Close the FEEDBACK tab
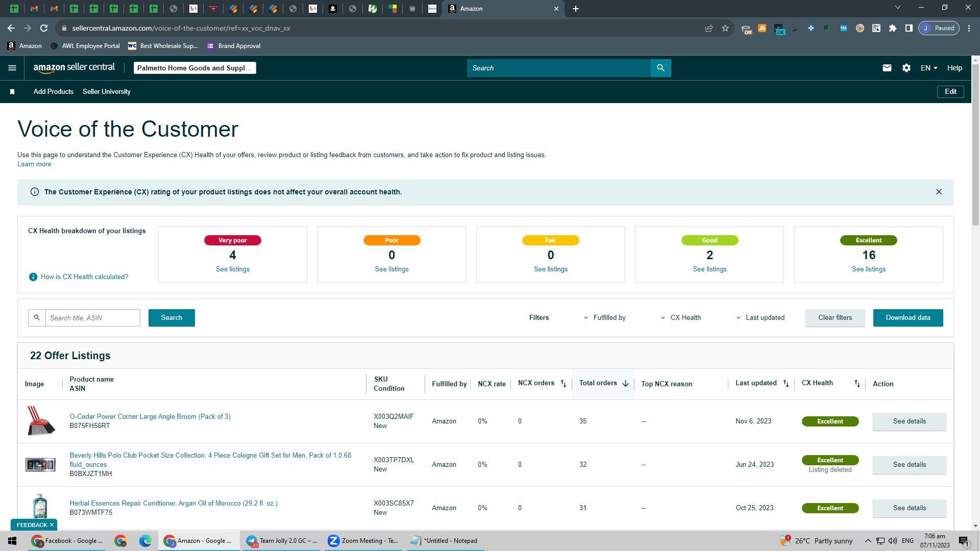 [x=52, y=525]
